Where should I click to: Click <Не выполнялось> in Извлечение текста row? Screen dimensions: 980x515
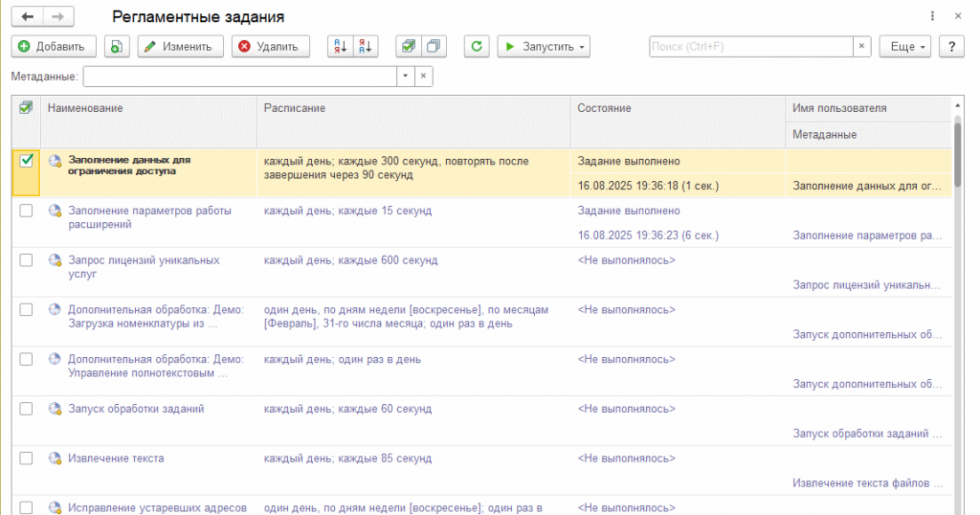point(626,459)
